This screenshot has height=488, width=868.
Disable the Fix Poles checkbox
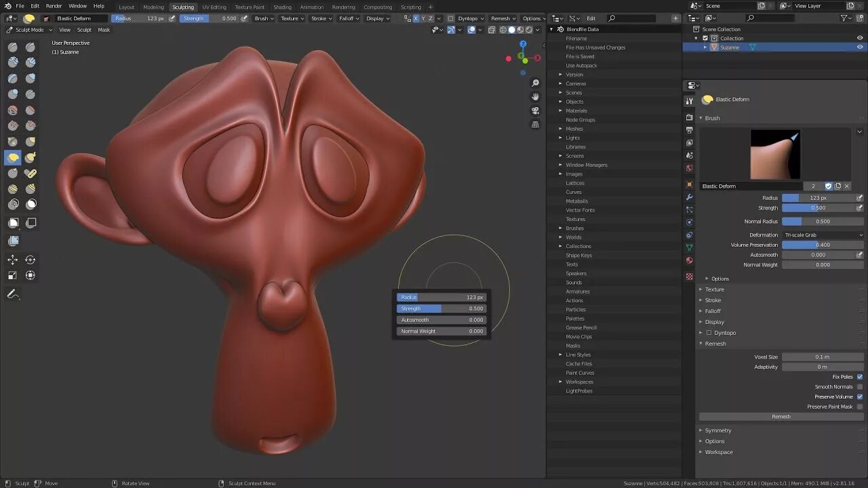(860, 377)
